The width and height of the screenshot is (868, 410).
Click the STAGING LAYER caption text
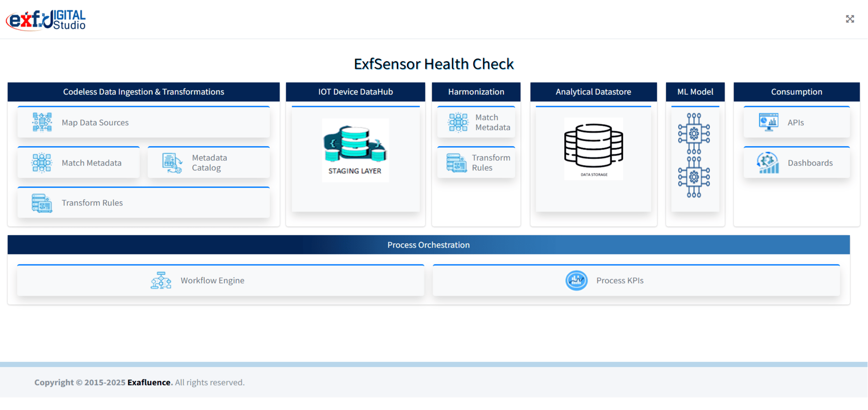pyautogui.click(x=355, y=171)
